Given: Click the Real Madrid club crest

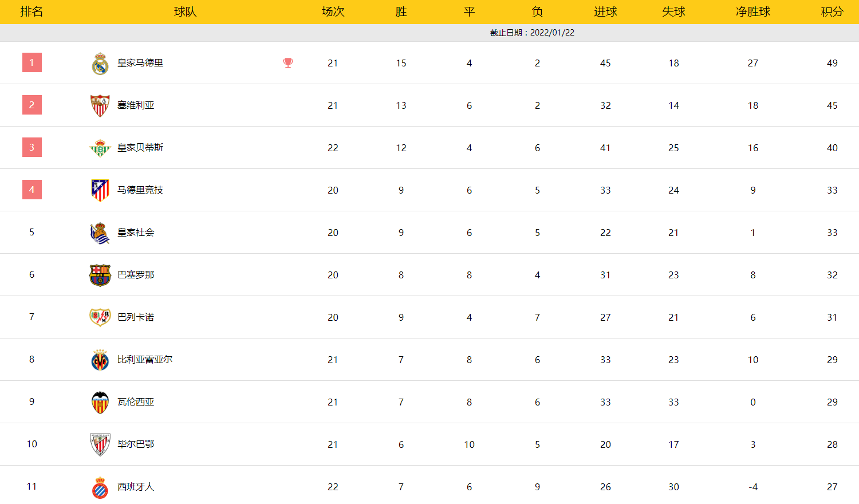Looking at the screenshot, I should pyautogui.click(x=100, y=64).
